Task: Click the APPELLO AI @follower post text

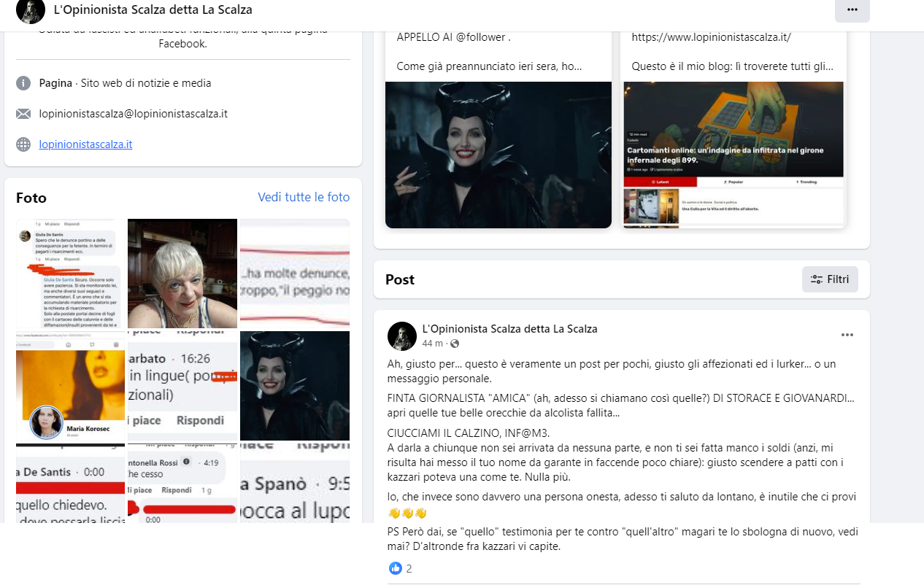Action: point(453,37)
